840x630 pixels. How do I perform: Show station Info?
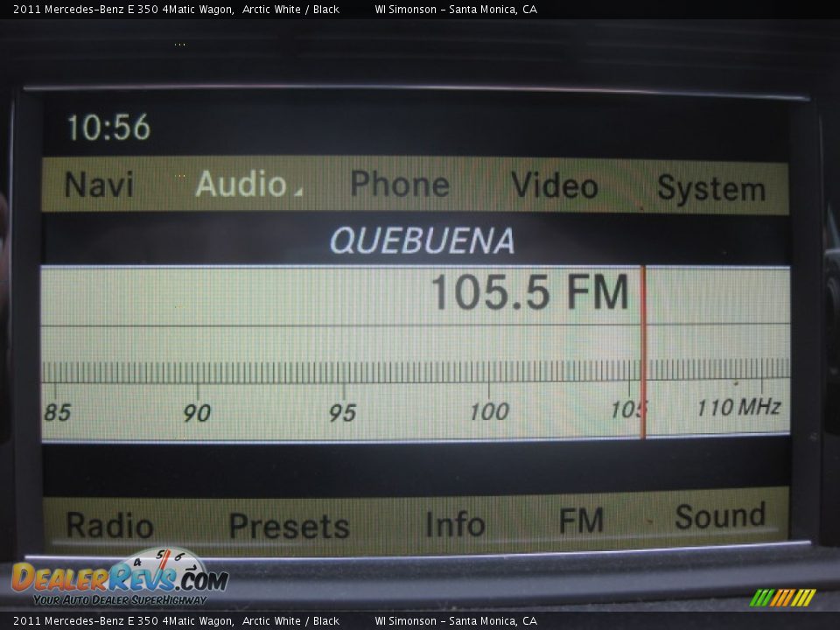pos(455,524)
